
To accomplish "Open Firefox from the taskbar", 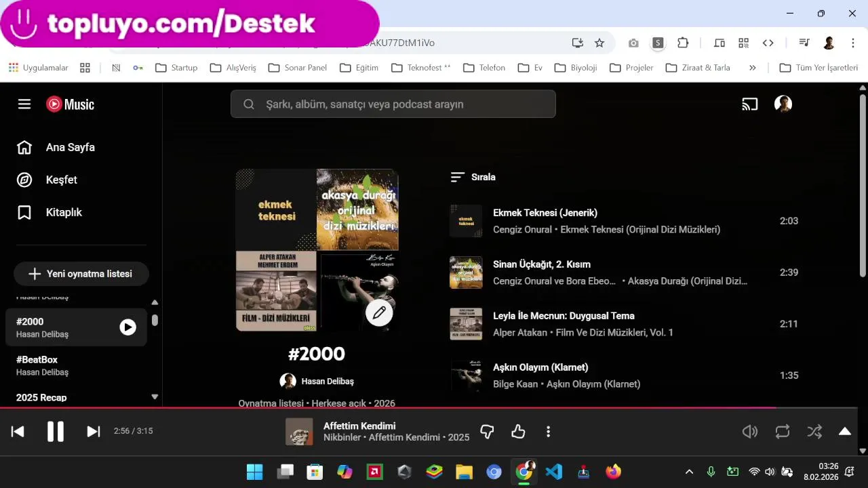I will tap(613, 472).
